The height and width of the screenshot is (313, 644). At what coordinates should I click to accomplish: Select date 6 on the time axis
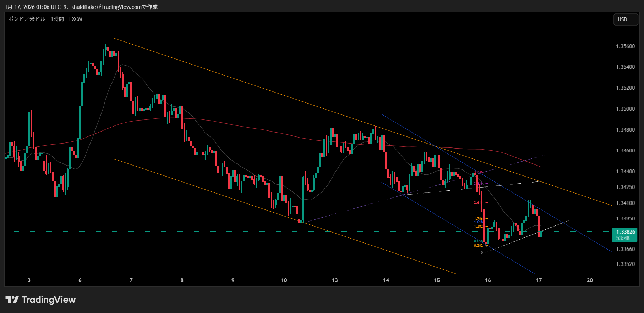(x=80, y=280)
